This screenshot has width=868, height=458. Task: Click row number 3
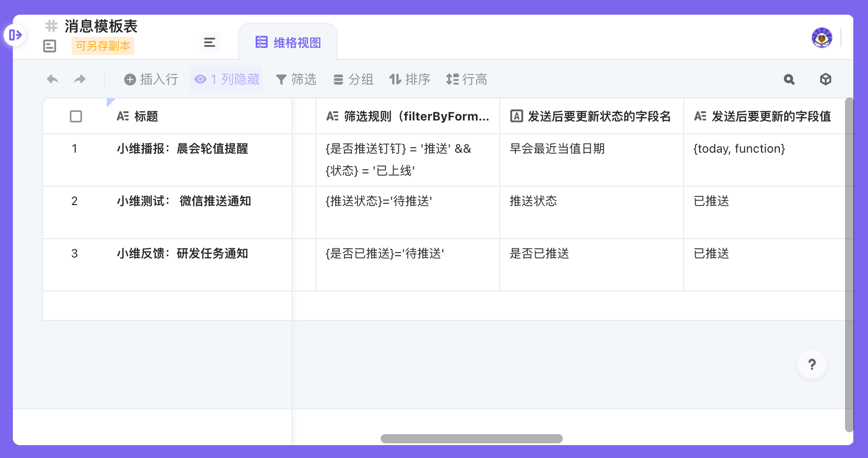(74, 253)
